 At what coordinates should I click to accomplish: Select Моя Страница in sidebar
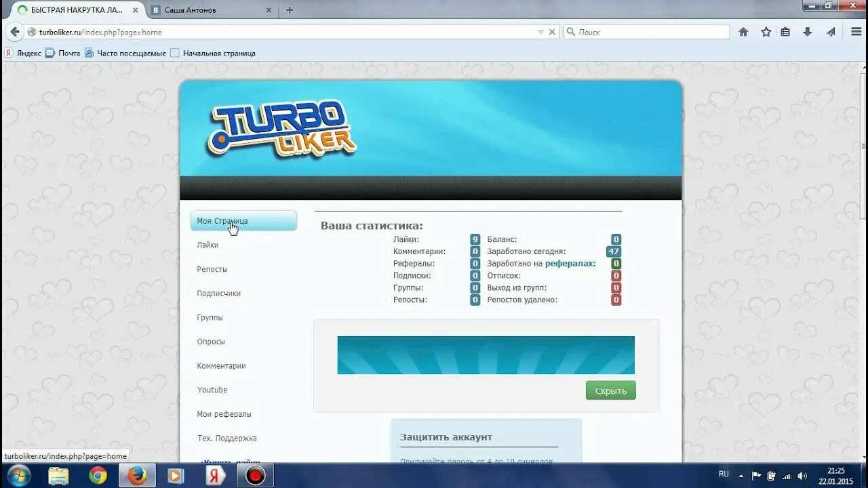point(243,221)
